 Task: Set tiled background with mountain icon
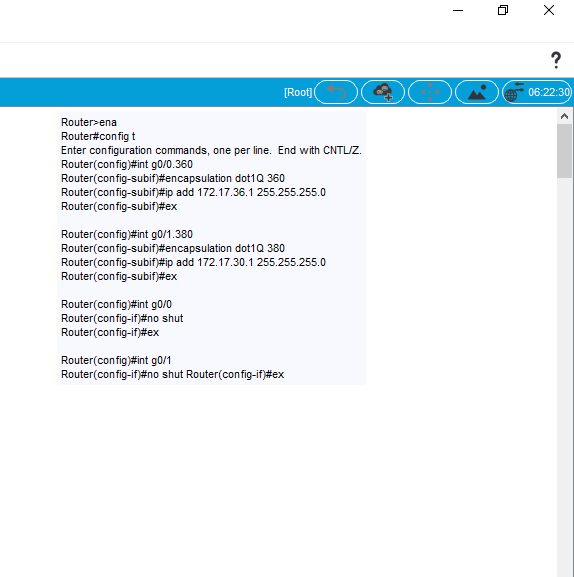tap(477, 92)
